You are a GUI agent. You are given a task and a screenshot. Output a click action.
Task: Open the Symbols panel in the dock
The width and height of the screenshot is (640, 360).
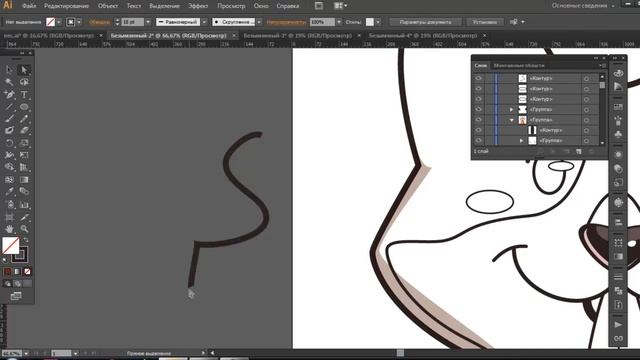tap(618, 134)
